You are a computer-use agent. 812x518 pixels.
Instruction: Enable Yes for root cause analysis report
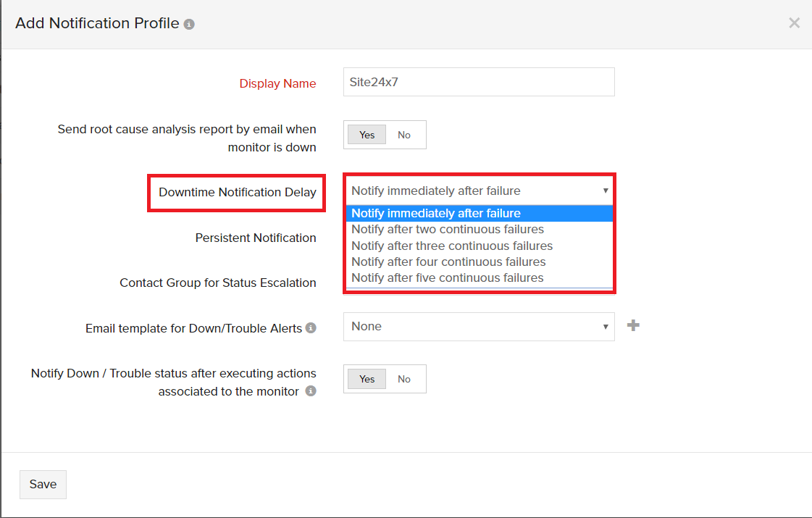pos(366,134)
